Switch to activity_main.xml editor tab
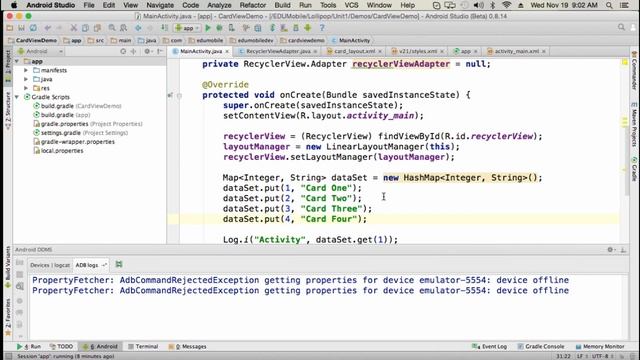Viewport: 640px width, 360px height. click(516, 51)
